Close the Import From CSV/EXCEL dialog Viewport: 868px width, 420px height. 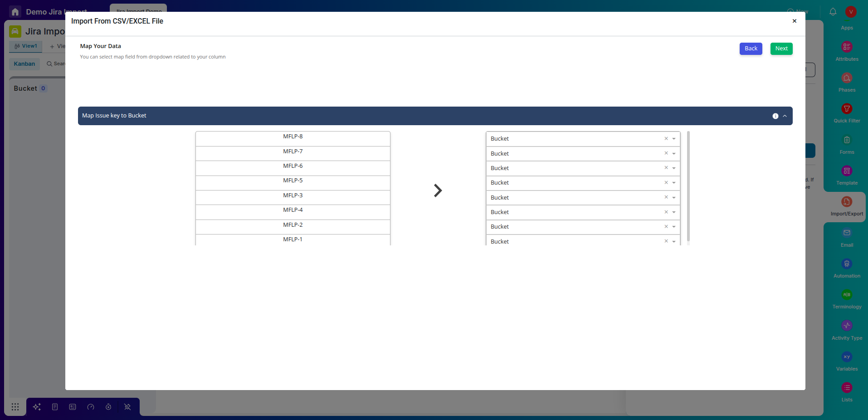[795, 21]
